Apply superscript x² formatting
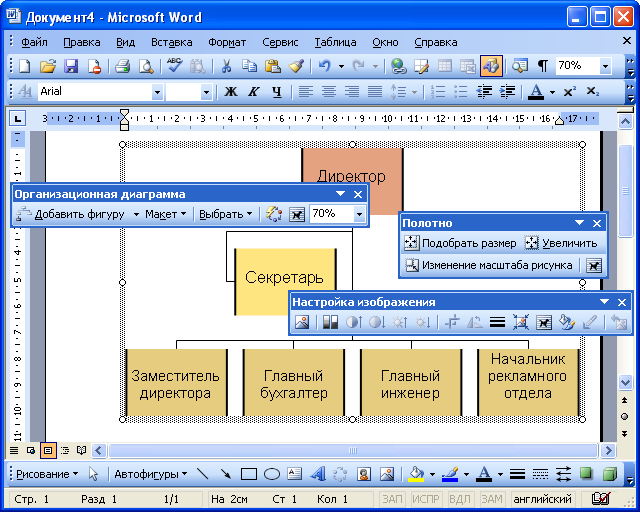 (x=570, y=91)
